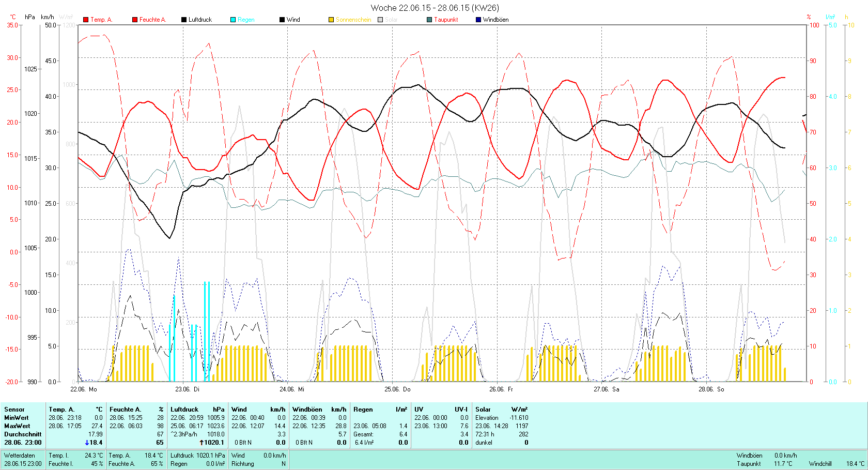
Task: Click the 28.06. 23:00 row label in the table
Action: 23,443
